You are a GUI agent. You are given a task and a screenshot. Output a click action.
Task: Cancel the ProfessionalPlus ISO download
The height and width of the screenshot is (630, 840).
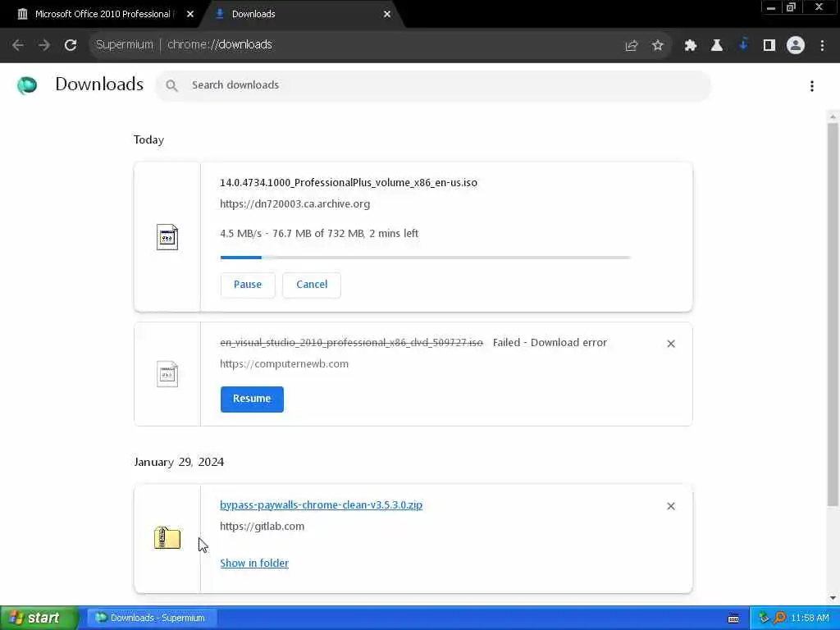[x=312, y=285]
